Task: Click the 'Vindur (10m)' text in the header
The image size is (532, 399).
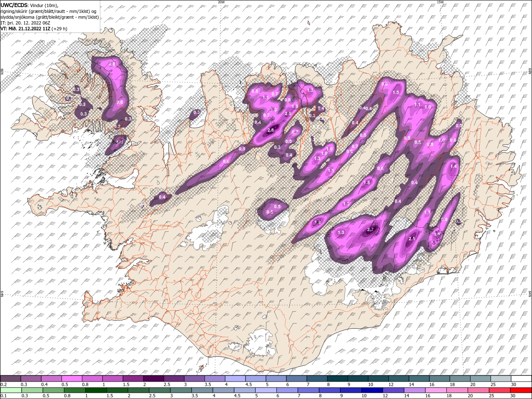Action: [44, 5]
